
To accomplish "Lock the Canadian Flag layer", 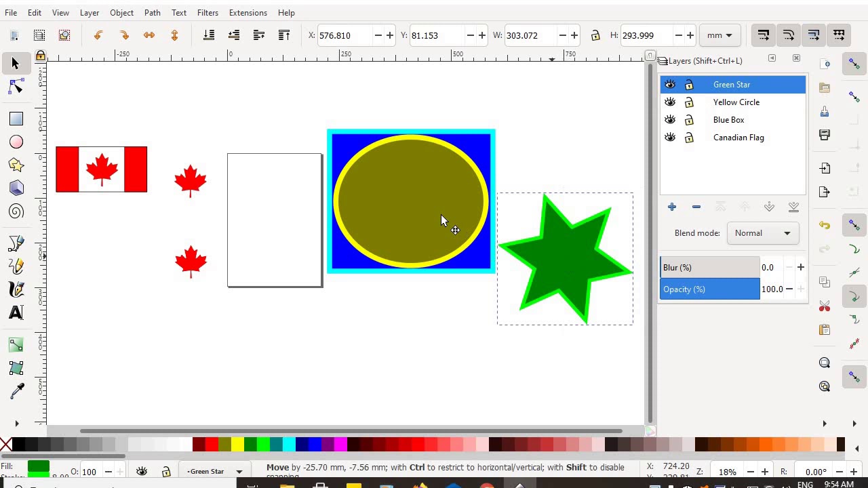I will (689, 138).
